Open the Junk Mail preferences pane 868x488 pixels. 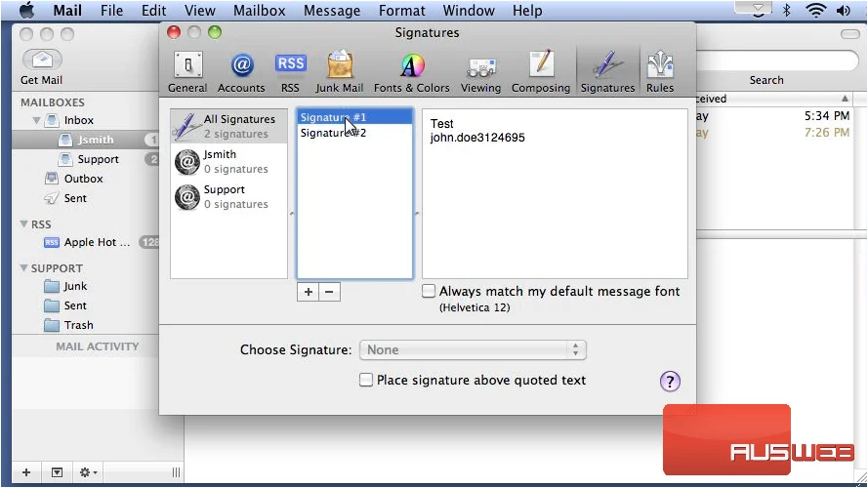click(340, 72)
